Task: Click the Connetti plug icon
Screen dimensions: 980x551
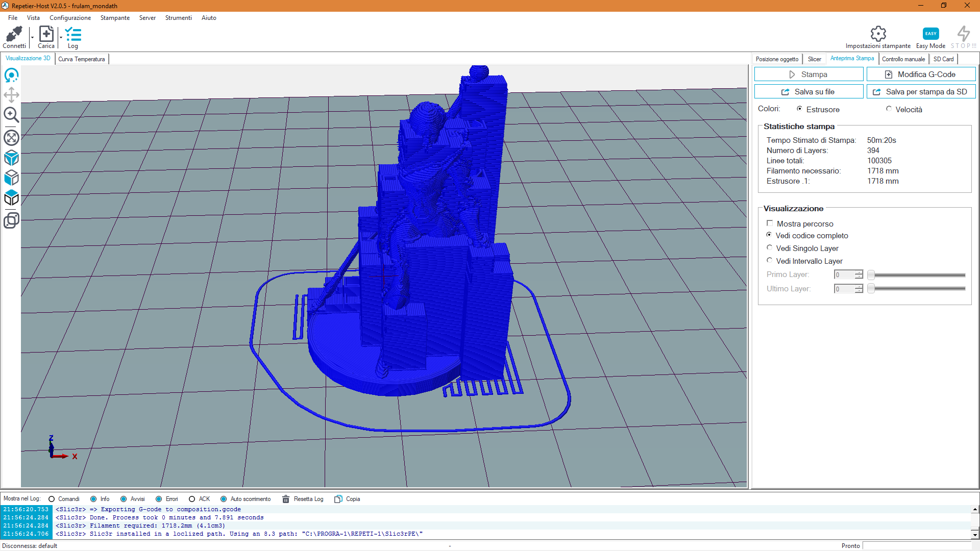Action: pos(14,35)
